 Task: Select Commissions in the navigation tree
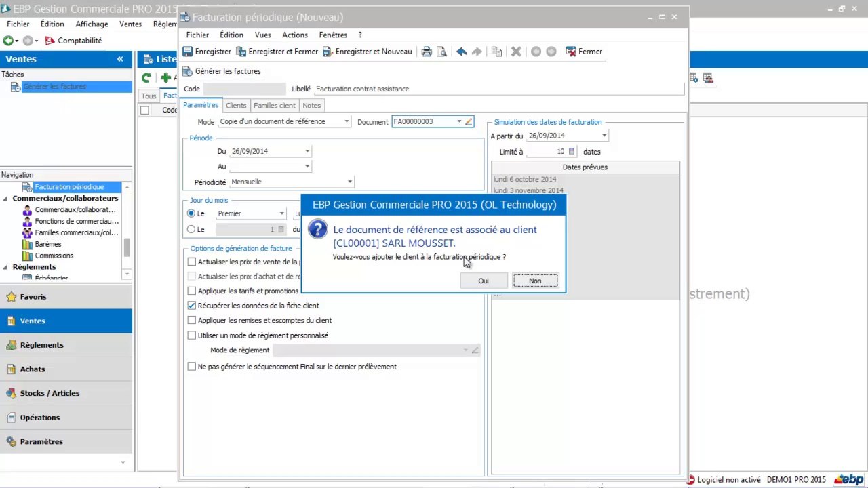tap(54, 256)
